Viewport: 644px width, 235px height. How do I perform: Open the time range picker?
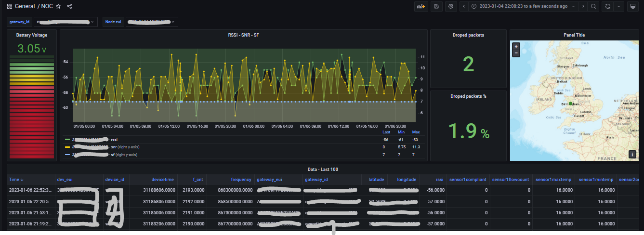pos(523,6)
